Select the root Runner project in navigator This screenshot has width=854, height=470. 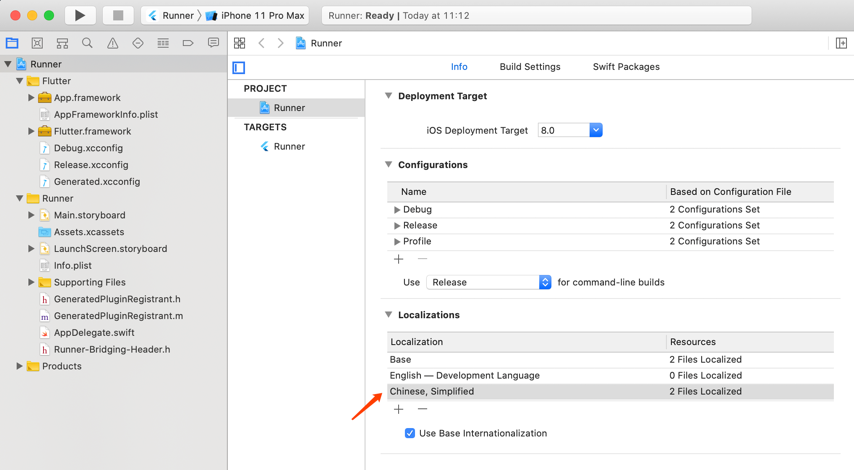(x=113, y=64)
